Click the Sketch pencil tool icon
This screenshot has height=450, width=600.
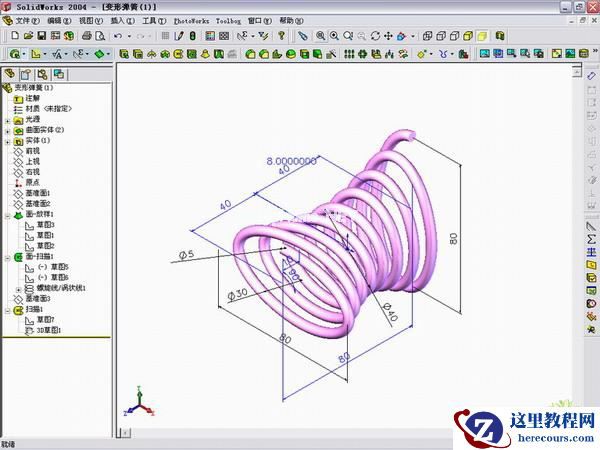tap(179, 36)
